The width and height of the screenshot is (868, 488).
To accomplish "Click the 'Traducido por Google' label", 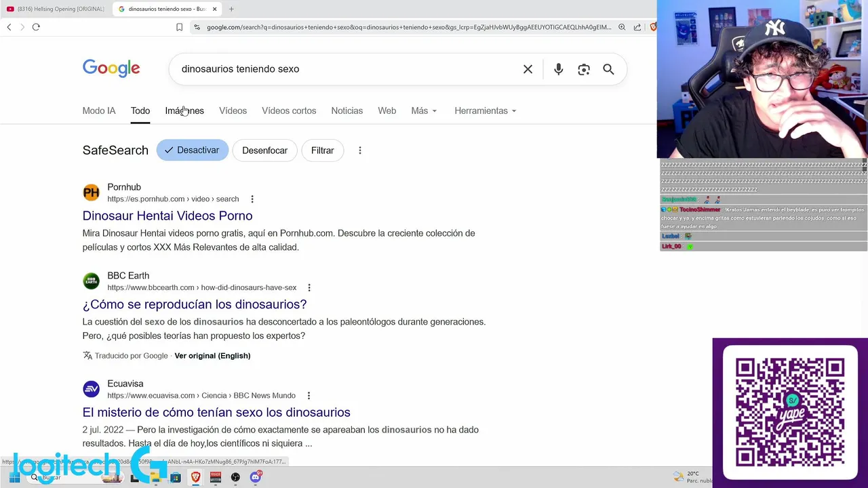I will [x=131, y=356].
